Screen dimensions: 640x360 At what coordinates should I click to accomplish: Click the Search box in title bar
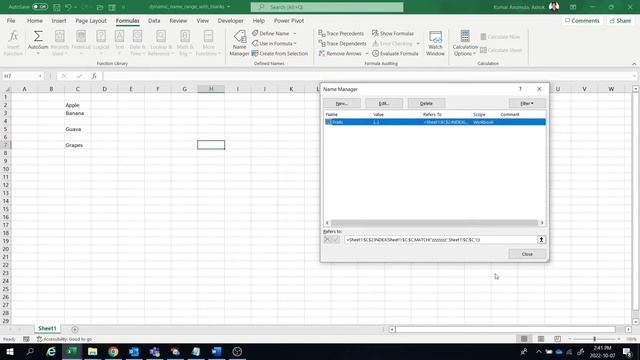pyautogui.click(x=327, y=7)
